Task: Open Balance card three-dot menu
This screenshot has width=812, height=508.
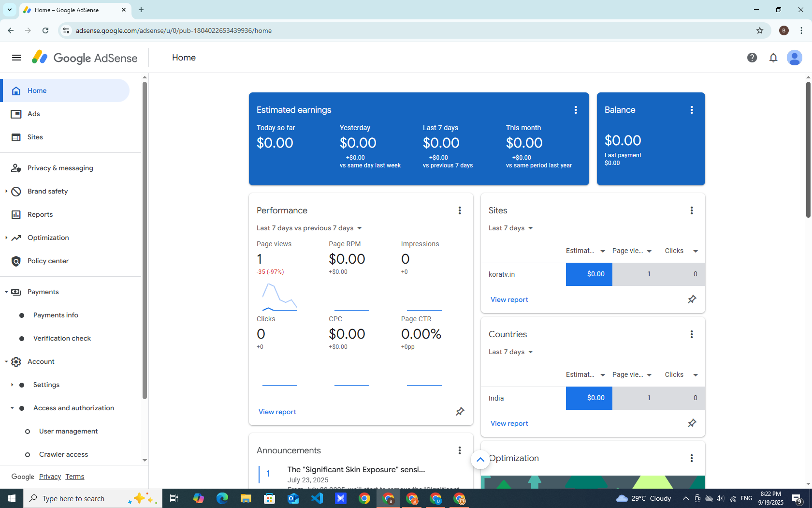Action: [x=691, y=110]
